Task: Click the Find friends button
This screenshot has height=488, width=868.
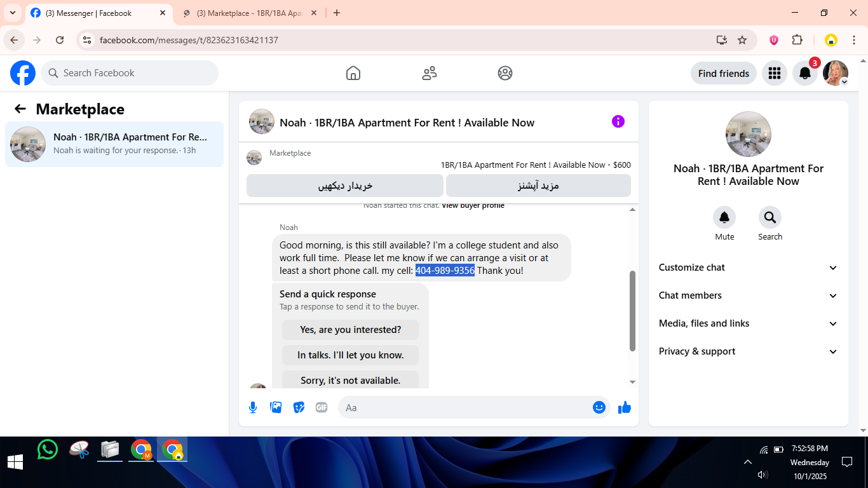Action: click(724, 73)
